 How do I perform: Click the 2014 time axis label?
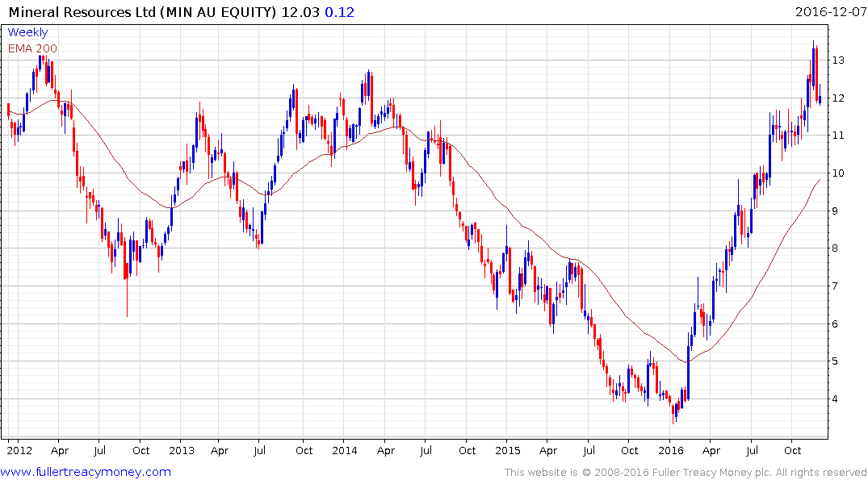coord(345,450)
